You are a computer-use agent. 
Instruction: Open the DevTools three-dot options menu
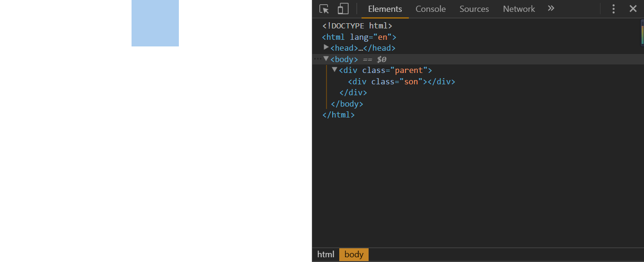613,9
